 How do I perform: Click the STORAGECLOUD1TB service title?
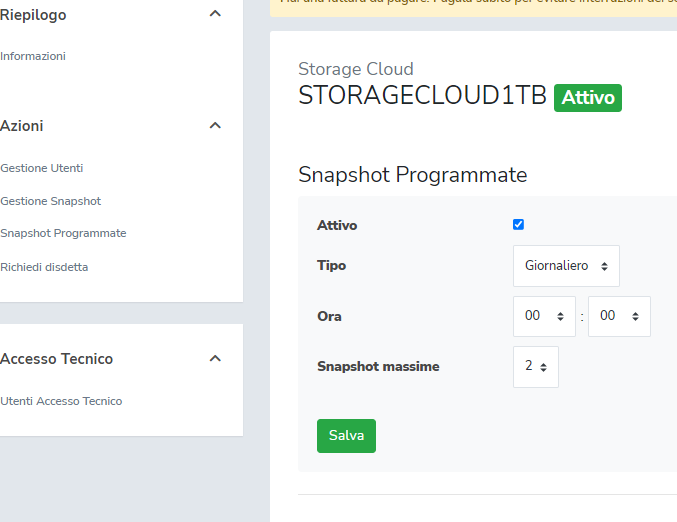[x=422, y=96]
